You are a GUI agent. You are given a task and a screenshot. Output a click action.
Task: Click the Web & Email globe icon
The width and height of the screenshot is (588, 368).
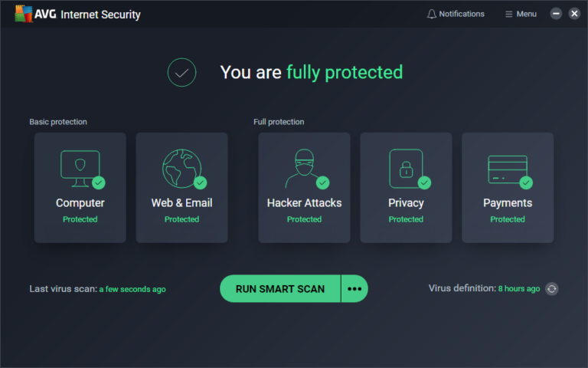click(181, 167)
